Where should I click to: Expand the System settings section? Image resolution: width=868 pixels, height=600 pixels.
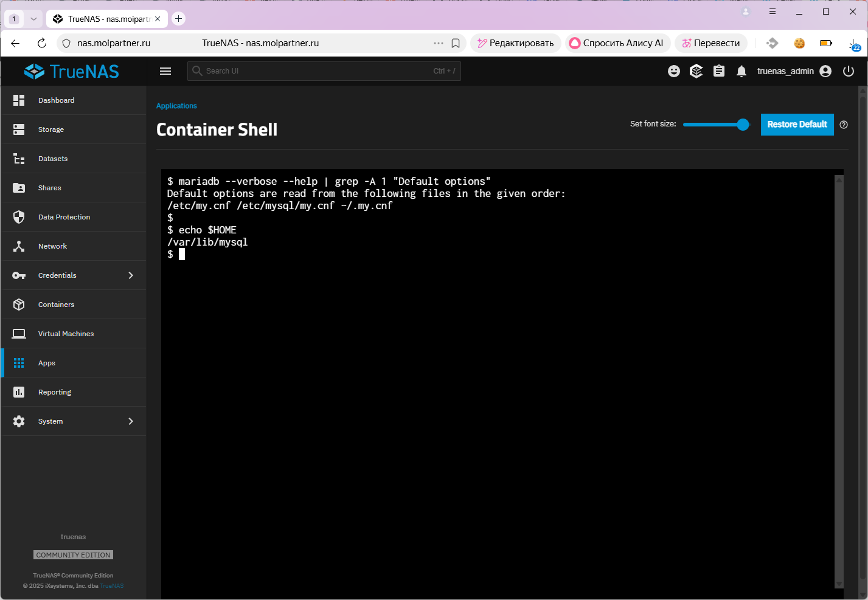tap(131, 421)
